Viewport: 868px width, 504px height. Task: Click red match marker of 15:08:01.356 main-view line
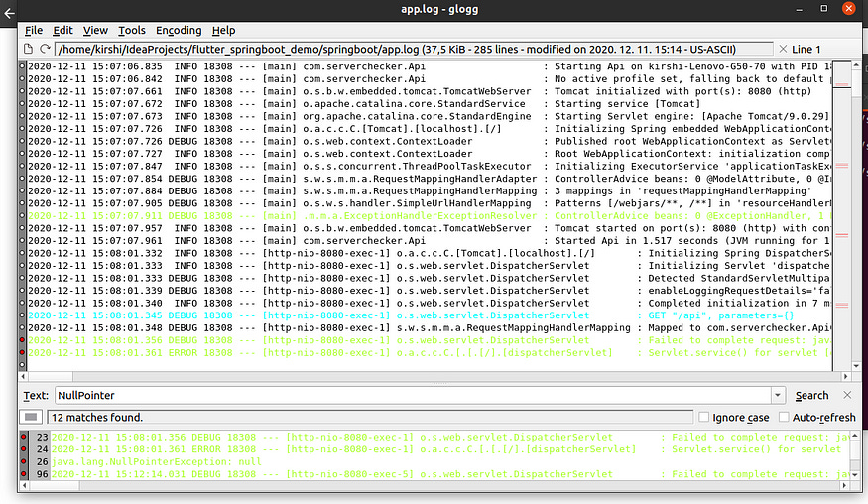[22, 340]
